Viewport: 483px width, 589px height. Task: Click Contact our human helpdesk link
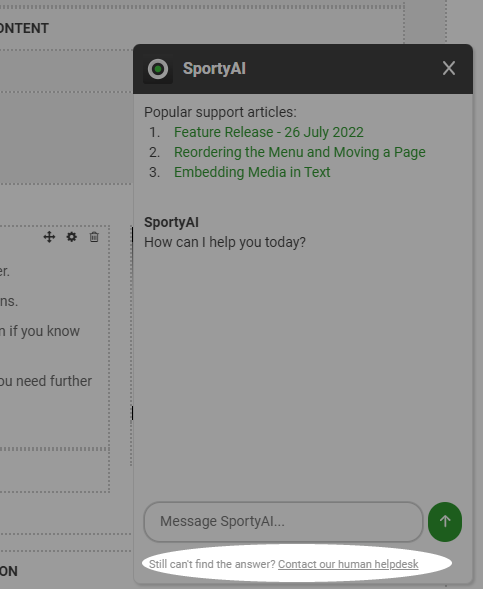[x=348, y=564]
